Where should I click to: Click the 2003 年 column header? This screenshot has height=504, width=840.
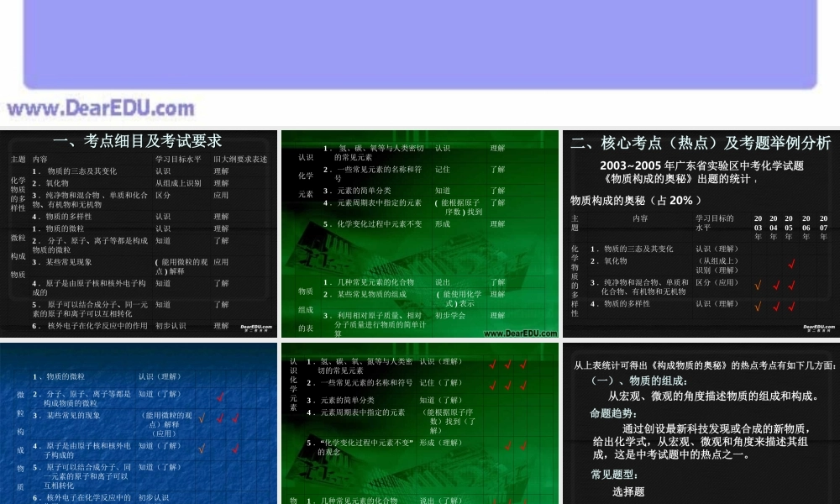(758, 228)
